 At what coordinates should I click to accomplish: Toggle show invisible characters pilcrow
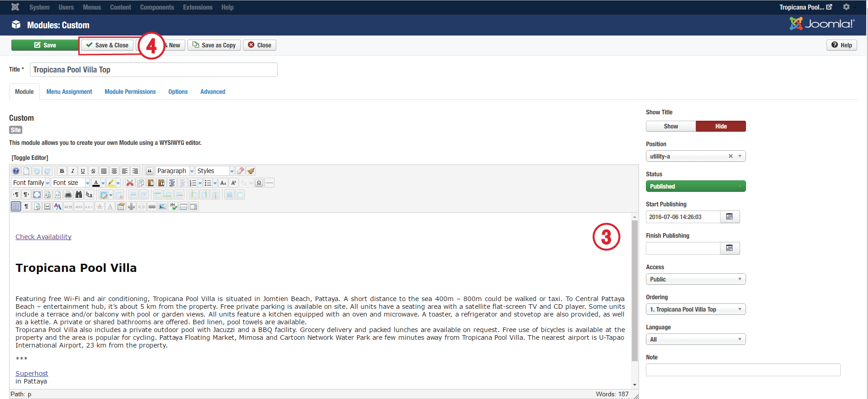(26, 206)
